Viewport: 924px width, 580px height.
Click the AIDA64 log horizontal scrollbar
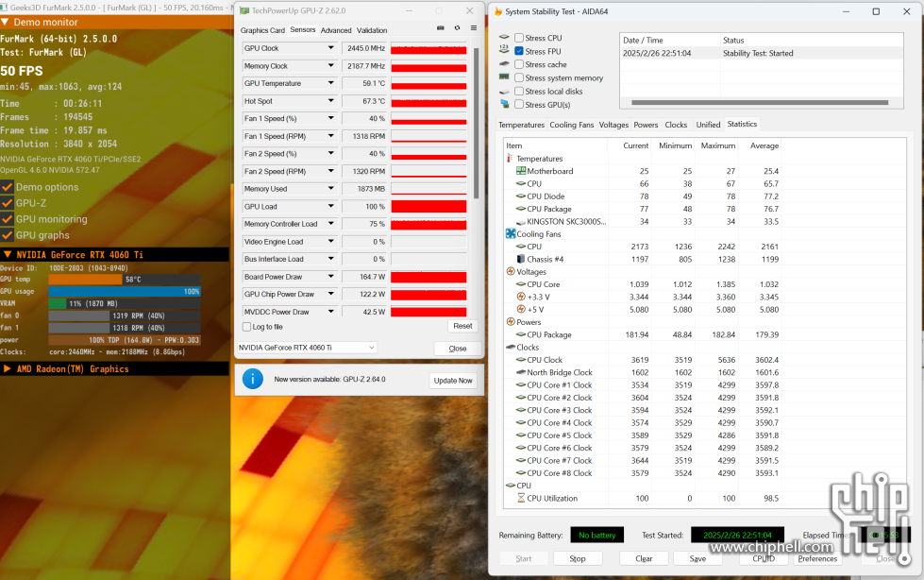point(760,103)
